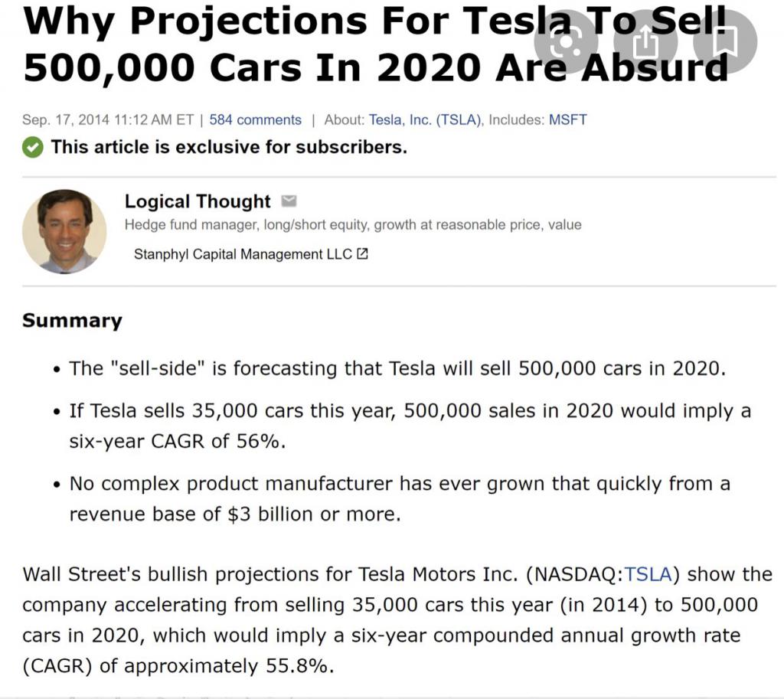This screenshot has width=784, height=699.
Task: Tap the Google Lens search icon
Action: [x=566, y=42]
